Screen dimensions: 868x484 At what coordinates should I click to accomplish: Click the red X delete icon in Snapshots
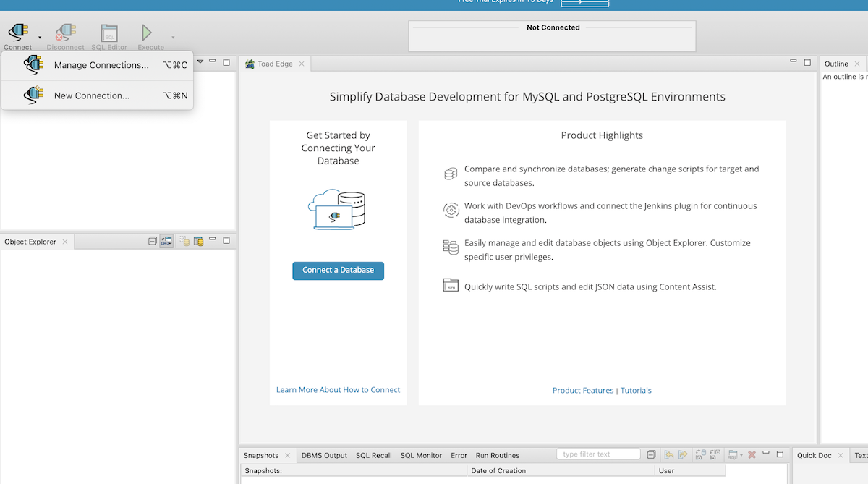click(x=752, y=454)
